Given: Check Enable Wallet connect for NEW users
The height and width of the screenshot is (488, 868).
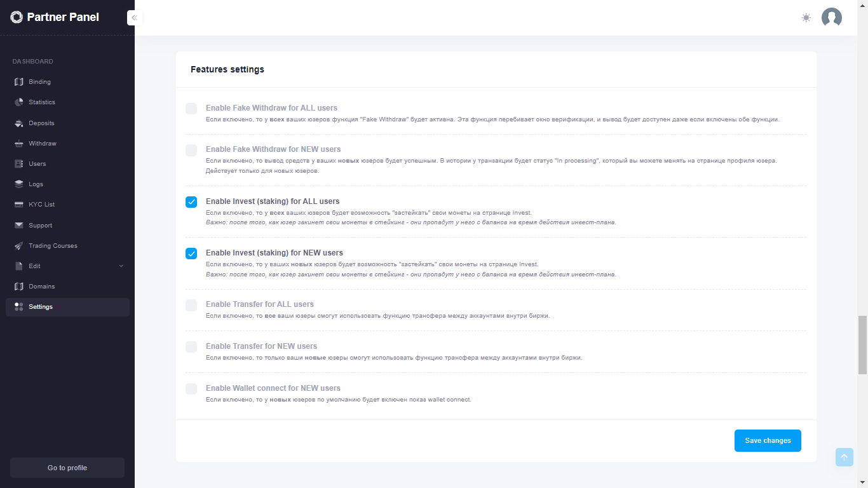Looking at the screenshot, I should tap(191, 389).
